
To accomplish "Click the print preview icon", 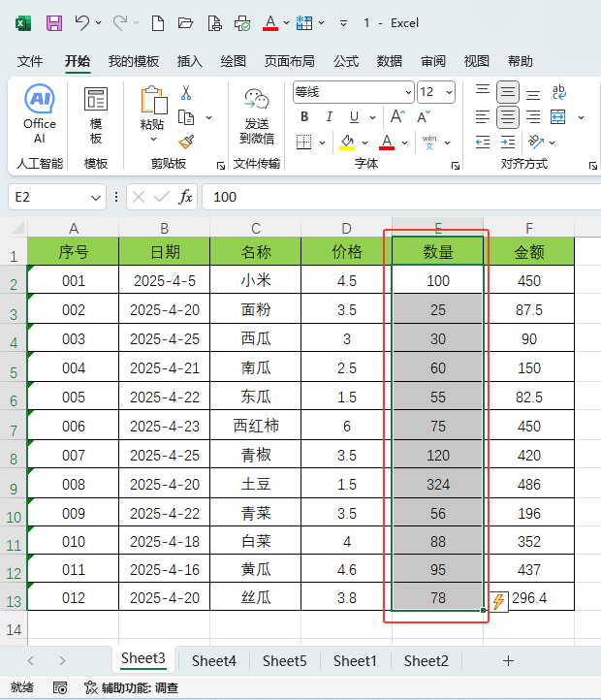I will point(215,22).
